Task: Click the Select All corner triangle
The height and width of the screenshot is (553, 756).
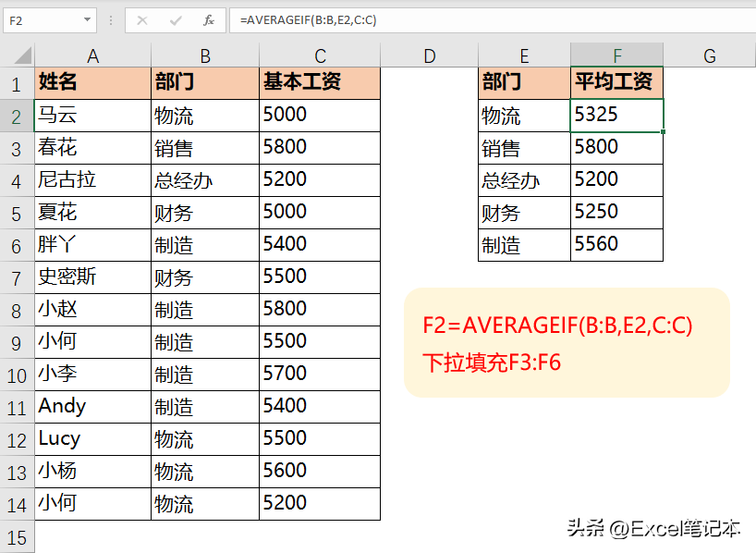Action: click(x=23, y=55)
